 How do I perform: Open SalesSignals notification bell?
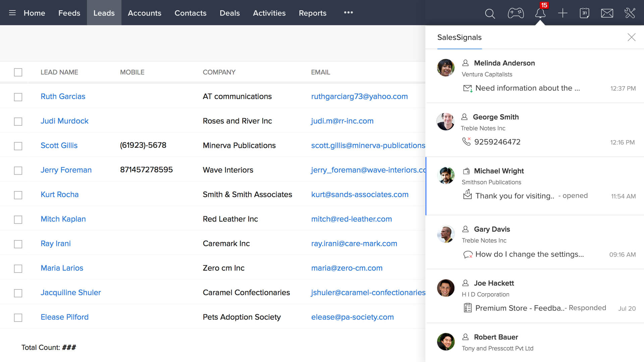tap(541, 14)
